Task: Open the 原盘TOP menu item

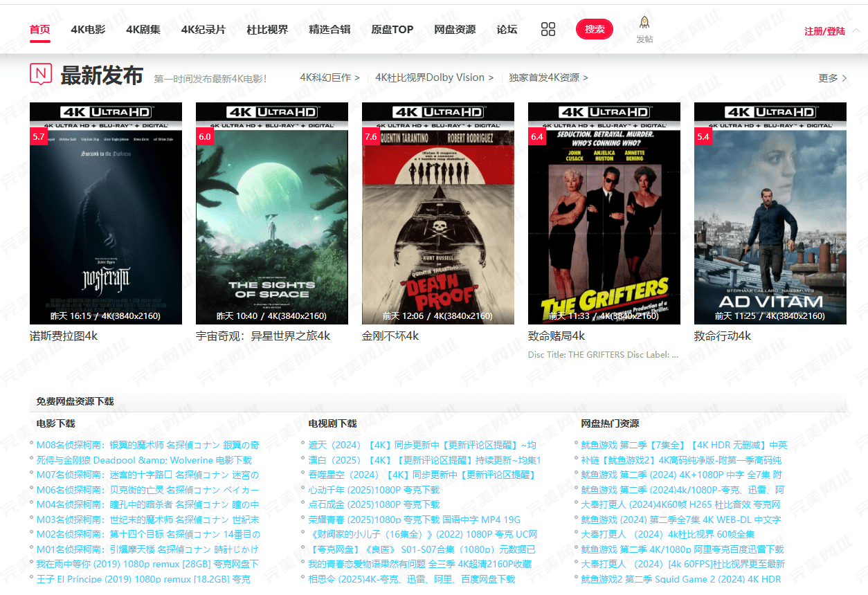Action: [392, 29]
